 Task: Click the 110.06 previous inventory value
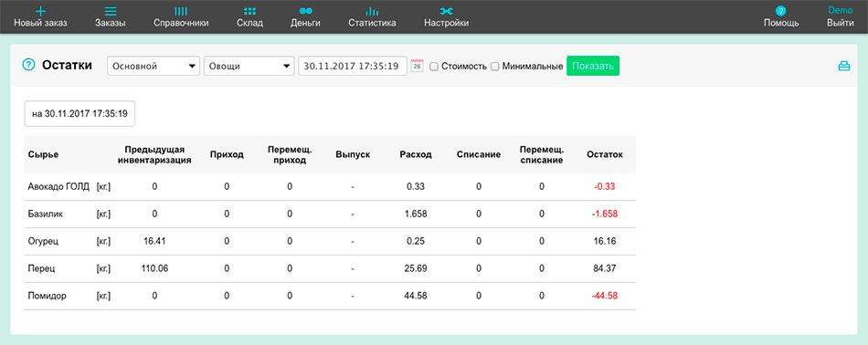point(154,268)
